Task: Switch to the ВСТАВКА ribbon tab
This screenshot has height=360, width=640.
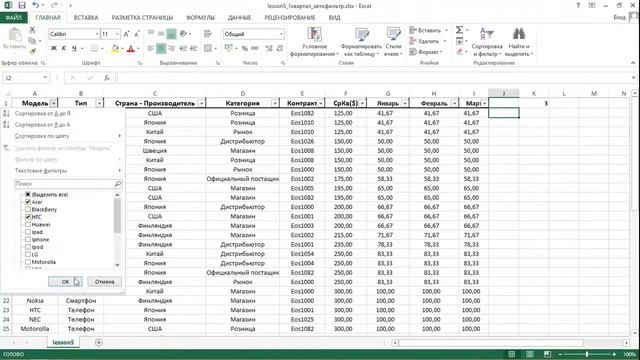Action: pos(86,18)
